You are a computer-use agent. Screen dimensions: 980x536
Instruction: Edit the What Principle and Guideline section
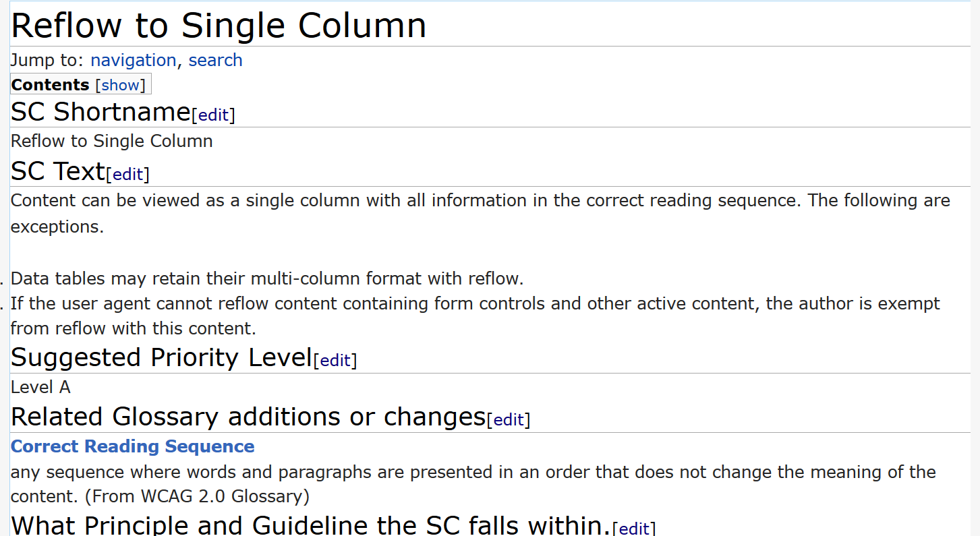point(633,528)
